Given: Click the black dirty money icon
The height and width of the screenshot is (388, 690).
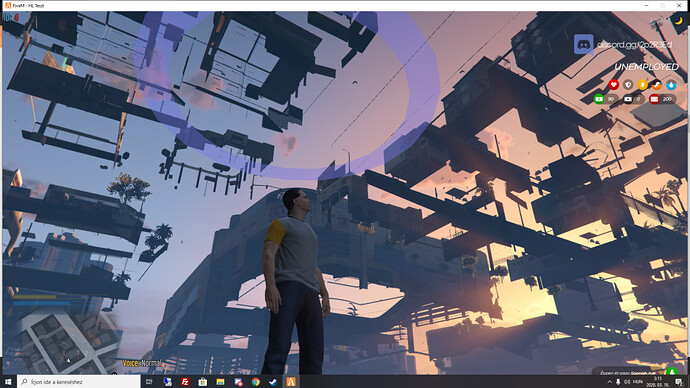Looking at the screenshot, I should [628, 99].
